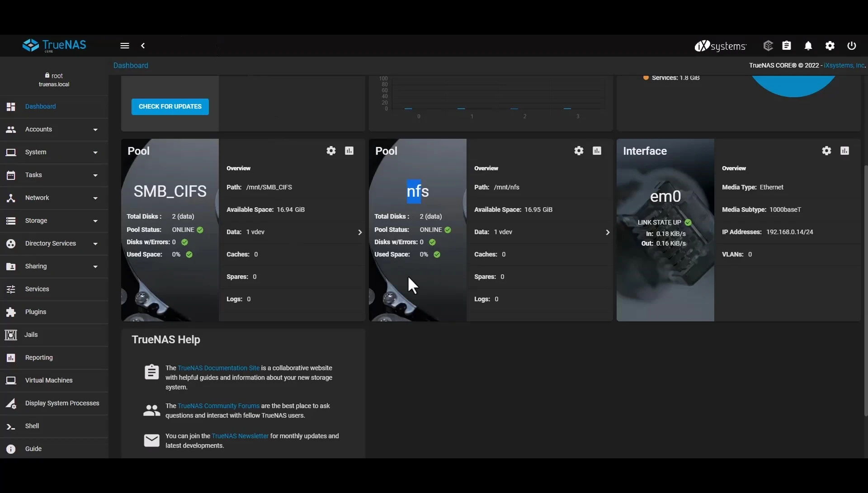Open Display System Processes
This screenshot has width=868, height=493.
[54, 403]
